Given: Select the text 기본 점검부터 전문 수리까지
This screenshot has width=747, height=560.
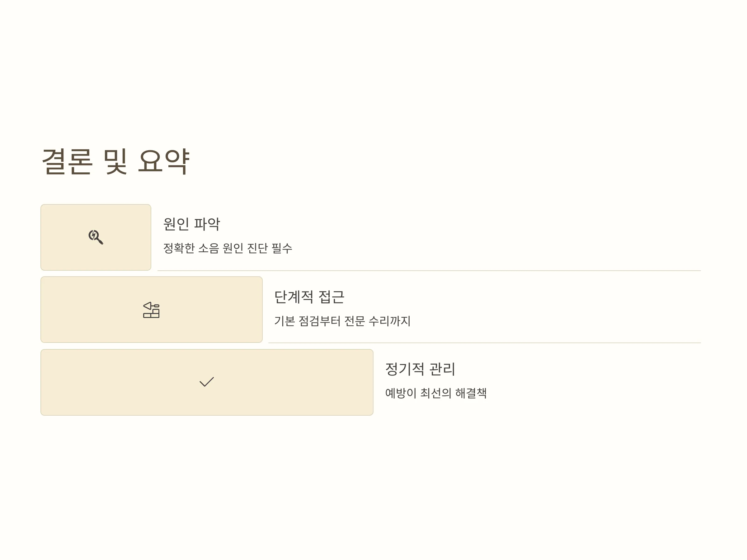Looking at the screenshot, I should [x=342, y=321].
